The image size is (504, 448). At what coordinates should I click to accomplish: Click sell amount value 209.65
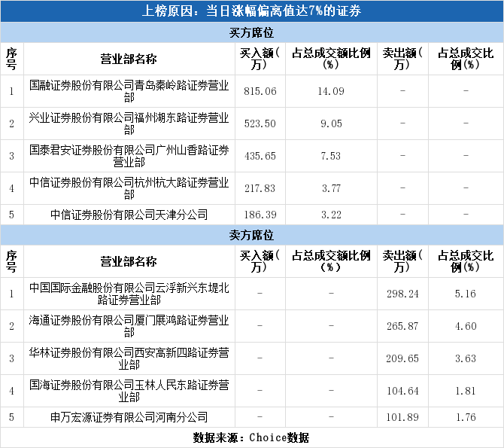(x=402, y=358)
